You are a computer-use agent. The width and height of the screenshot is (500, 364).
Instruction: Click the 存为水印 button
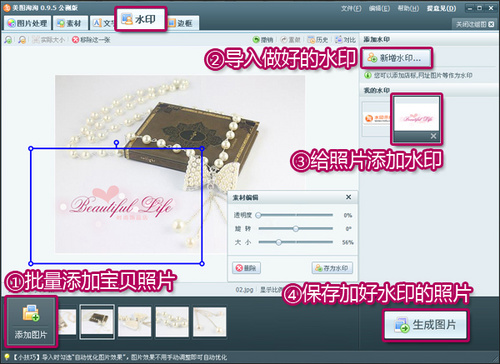pyautogui.click(x=332, y=268)
